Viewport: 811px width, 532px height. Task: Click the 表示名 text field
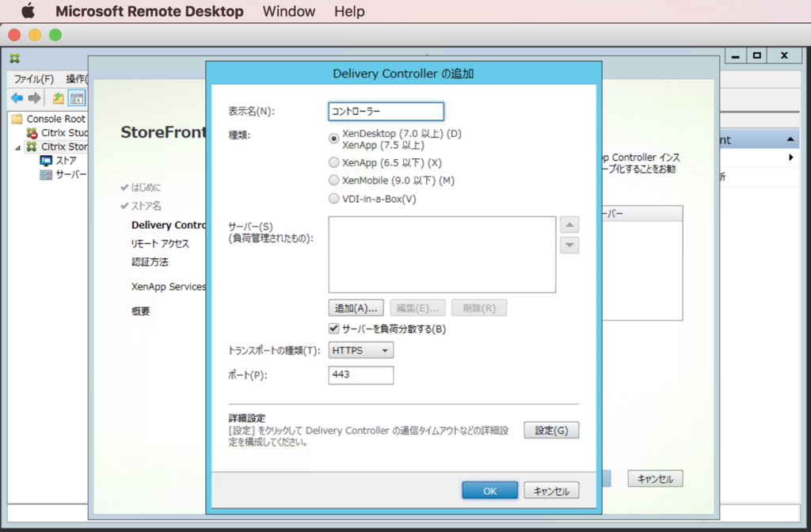[x=386, y=111]
